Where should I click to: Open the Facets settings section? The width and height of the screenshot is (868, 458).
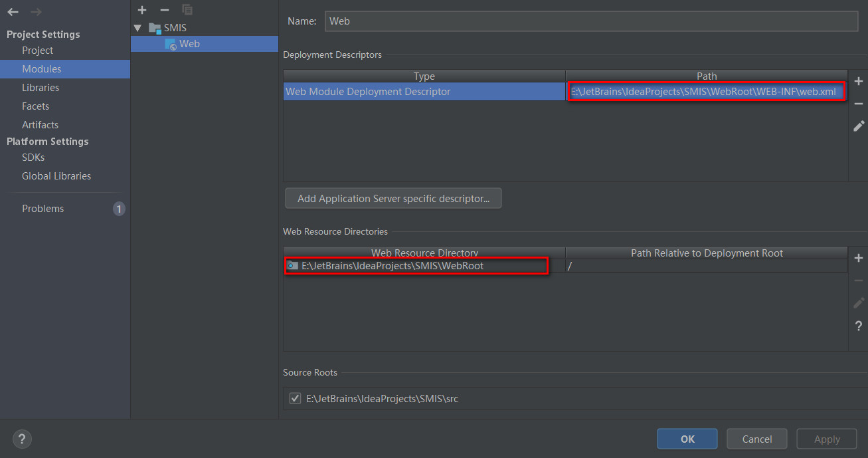click(x=35, y=106)
